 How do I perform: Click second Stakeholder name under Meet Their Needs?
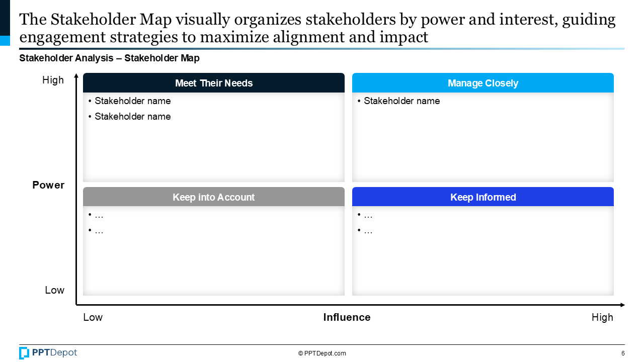133,117
